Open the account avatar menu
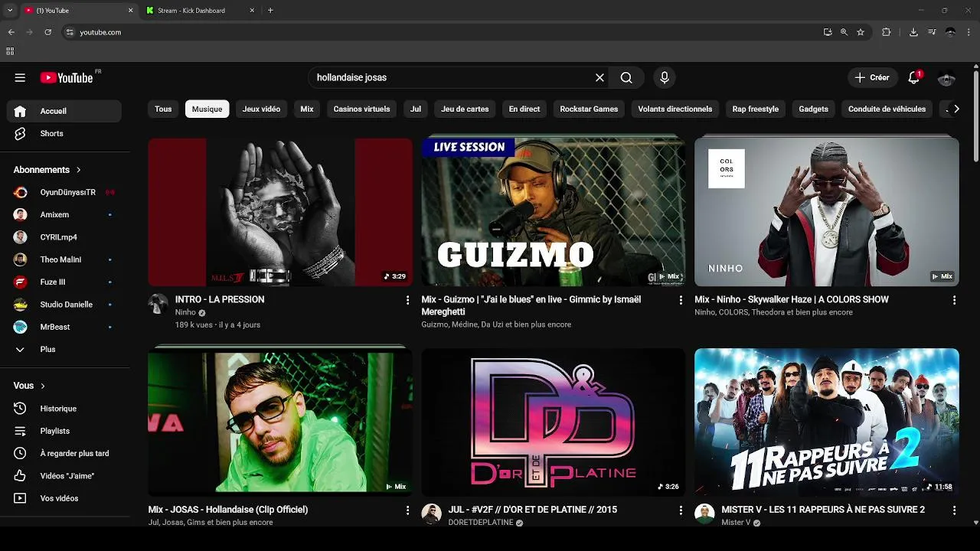980x551 pixels. (x=946, y=77)
